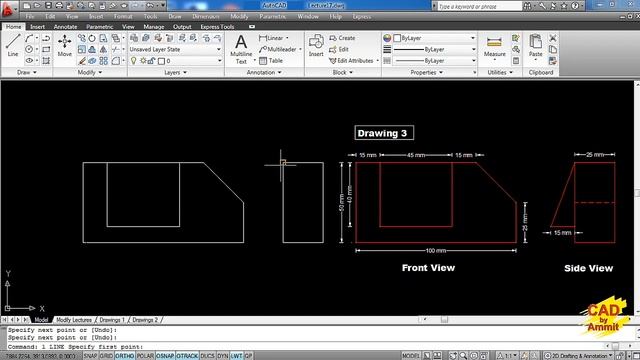This screenshot has width=640, height=360.
Task: Toggle POLAR tracking in status bar
Action: pos(145,356)
